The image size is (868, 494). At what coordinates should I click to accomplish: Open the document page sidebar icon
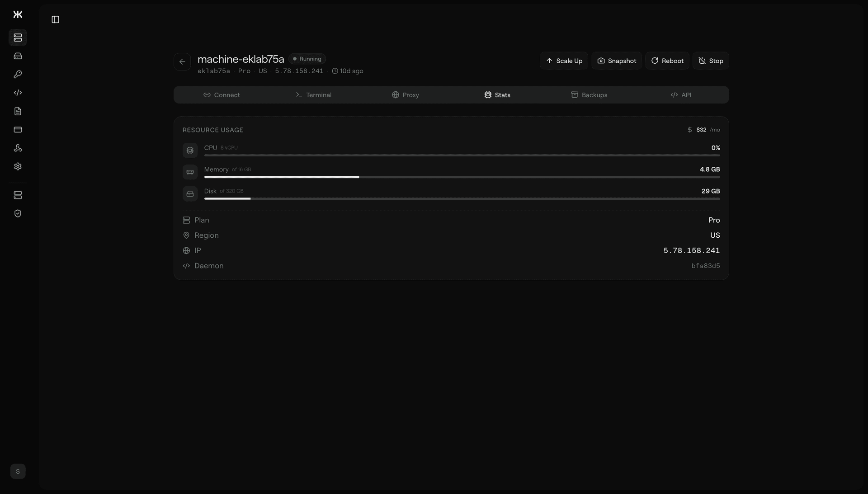pos(18,111)
